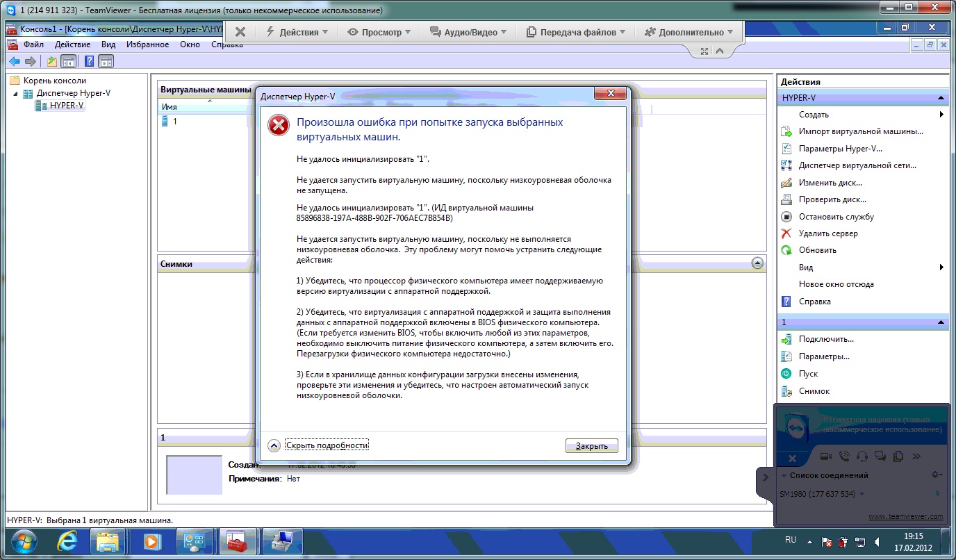Click the video camera icon in TeamViewer panel

pos(826,456)
